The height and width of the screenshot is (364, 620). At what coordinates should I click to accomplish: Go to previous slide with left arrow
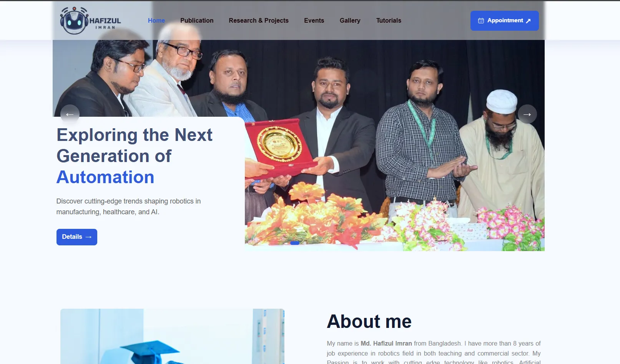[70, 114]
